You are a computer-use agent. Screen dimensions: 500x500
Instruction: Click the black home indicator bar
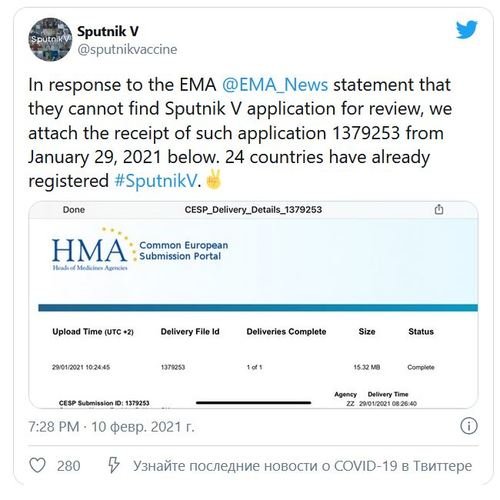click(x=253, y=403)
